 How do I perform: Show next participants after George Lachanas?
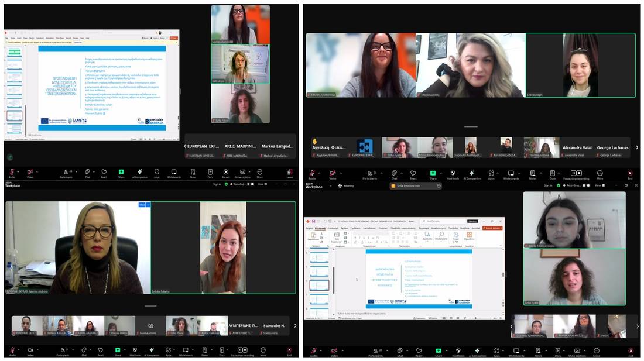tap(637, 147)
